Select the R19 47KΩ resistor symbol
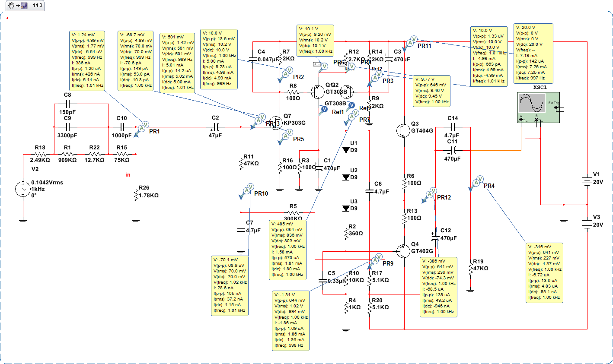Screen dimensions: 613x364 (x=470, y=268)
